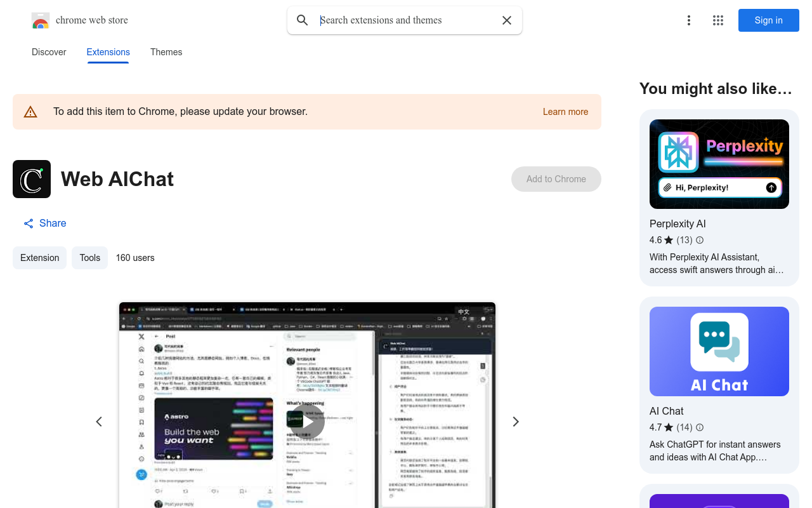
Task: Click the info icon beside Perplexity AI rating
Action: pyautogui.click(x=700, y=240)
